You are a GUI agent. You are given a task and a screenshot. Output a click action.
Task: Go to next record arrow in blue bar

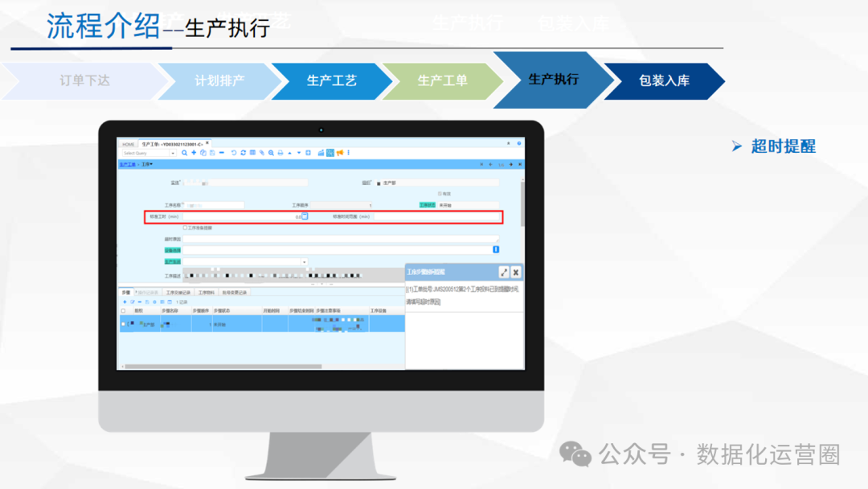pyautogui.click(x=511, y=165)
